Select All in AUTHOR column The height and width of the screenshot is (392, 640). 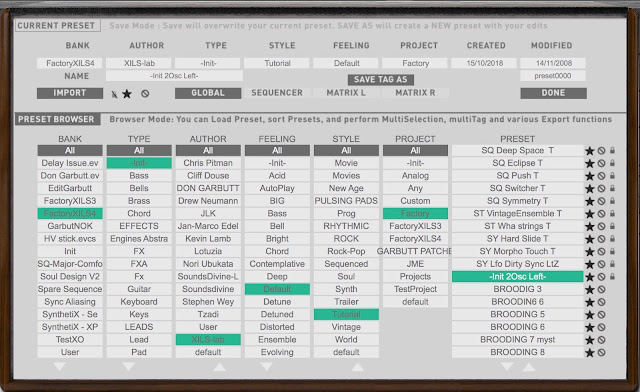208,151
